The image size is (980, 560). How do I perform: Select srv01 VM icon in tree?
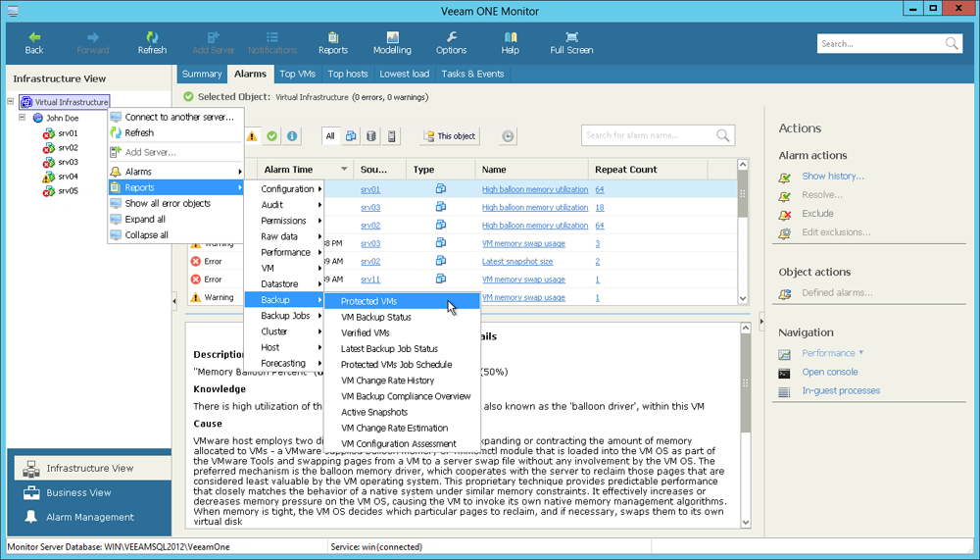(49, 133)
